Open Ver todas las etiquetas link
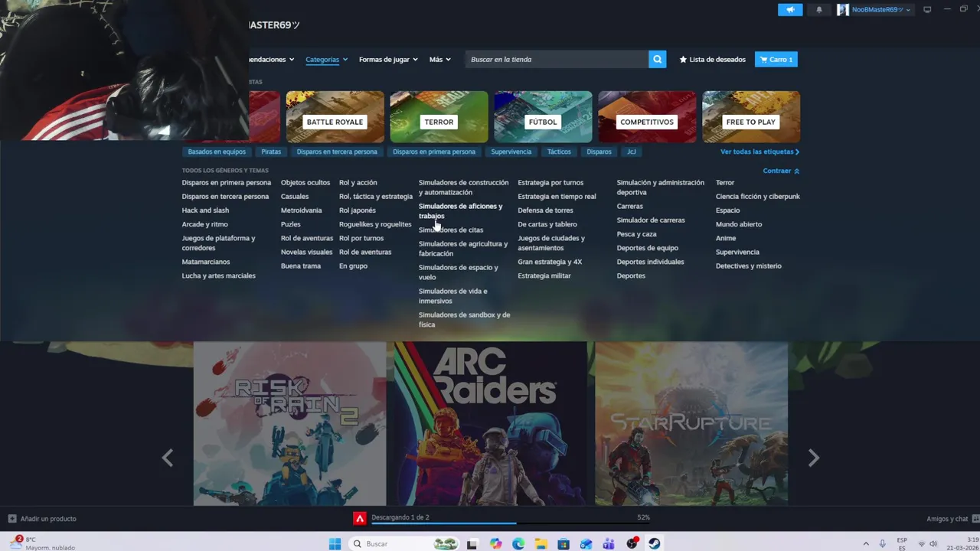 point(759,152)
